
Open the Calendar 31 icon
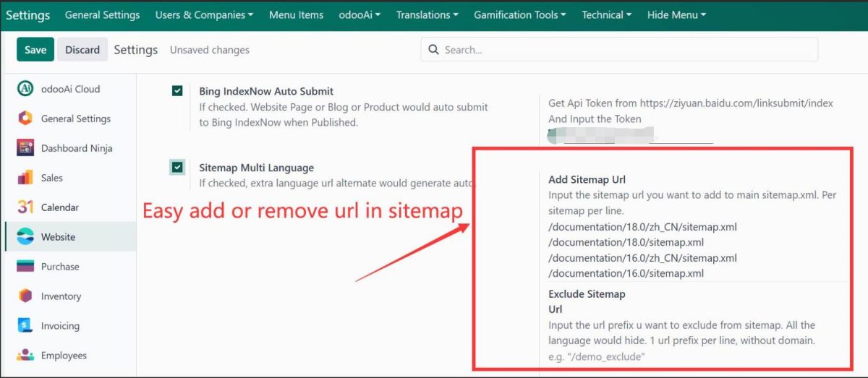click(25, 207)
